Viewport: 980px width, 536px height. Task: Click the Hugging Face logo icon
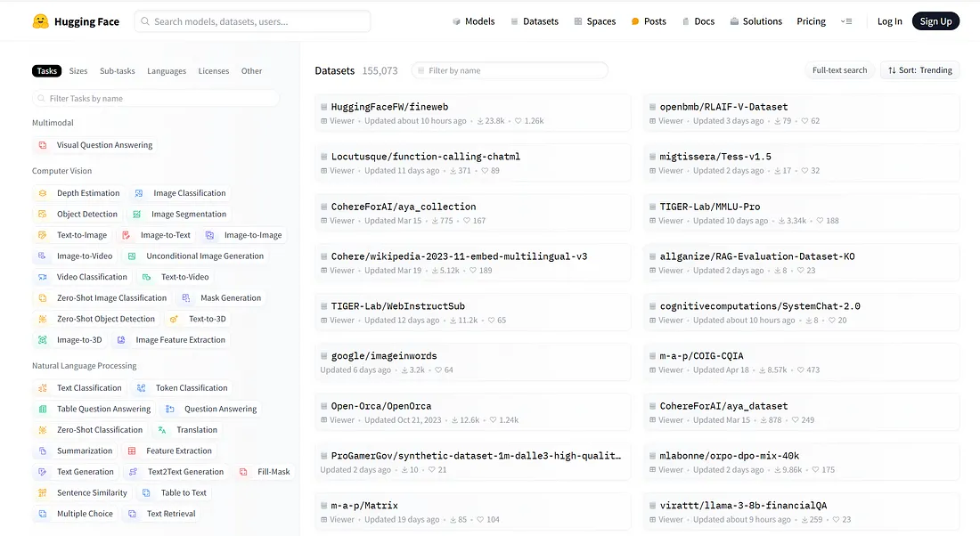pyautogui.click(x=41, y=21)
